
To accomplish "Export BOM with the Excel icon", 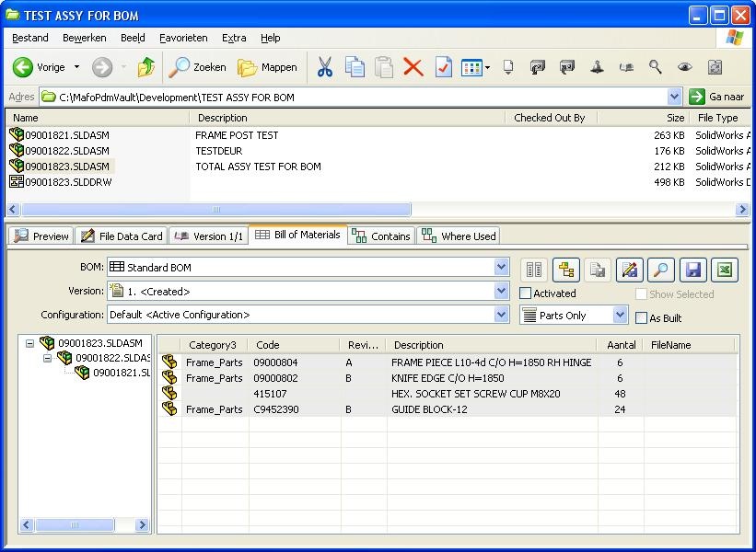I will [725, 270].
